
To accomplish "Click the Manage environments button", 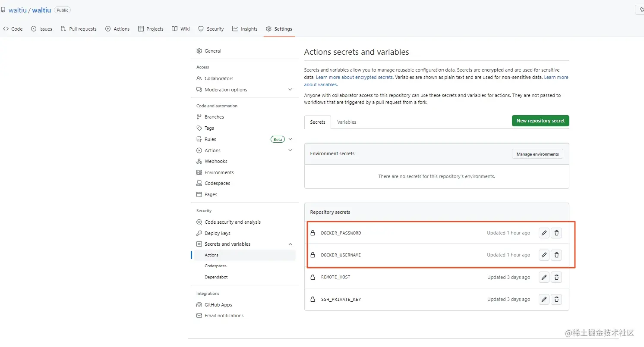I will [x=537, y=154].
